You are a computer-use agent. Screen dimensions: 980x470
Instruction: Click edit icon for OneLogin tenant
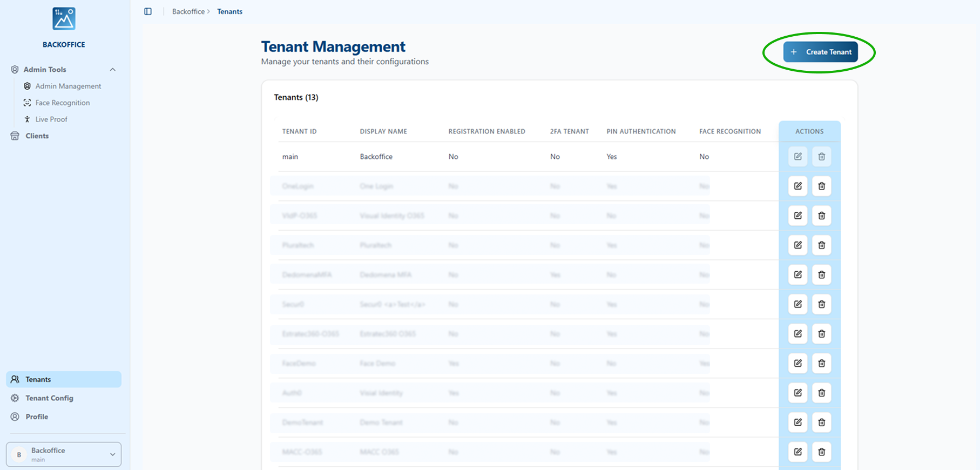(x=797, y=186)
